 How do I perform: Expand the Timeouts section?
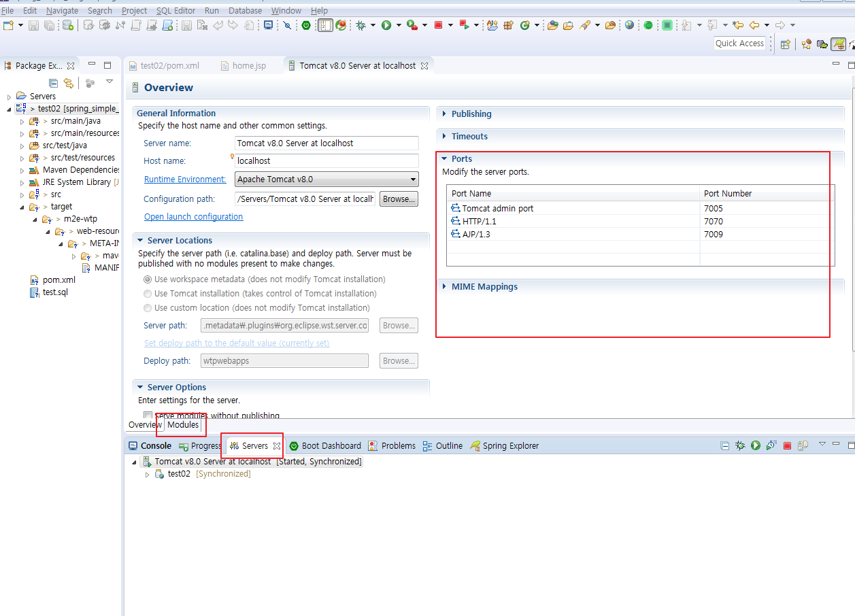(x=444, y=137)
